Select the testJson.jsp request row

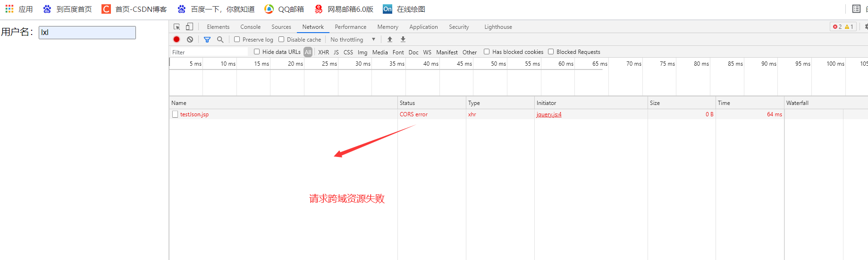coord(518,114)
